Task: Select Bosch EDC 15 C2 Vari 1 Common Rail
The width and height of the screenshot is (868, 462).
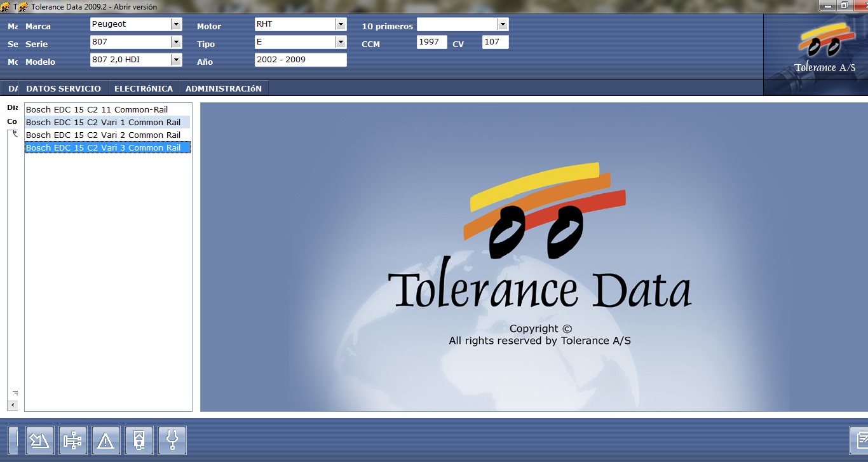Action: 107,122
